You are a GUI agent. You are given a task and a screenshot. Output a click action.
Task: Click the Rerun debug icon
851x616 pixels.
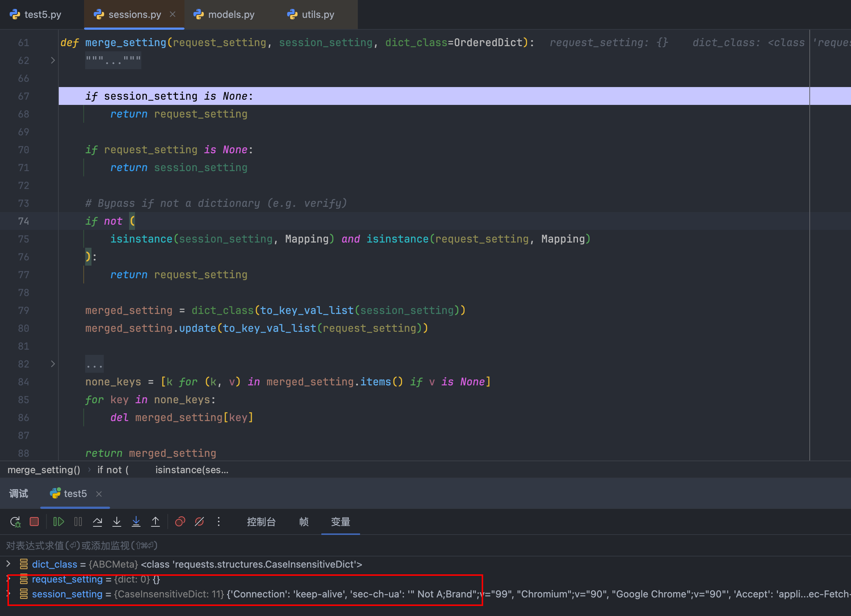pos(15,522)
